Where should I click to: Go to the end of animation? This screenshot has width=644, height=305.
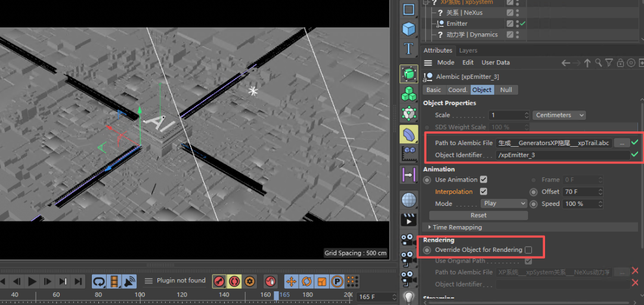78,282
